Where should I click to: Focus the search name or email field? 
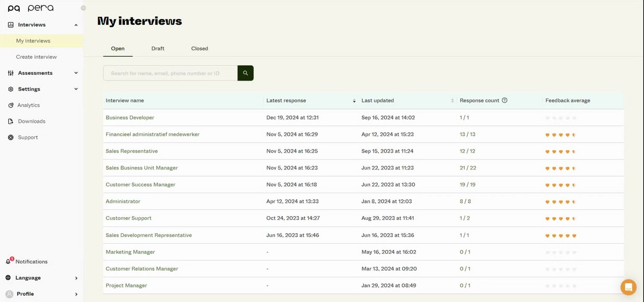171,73
